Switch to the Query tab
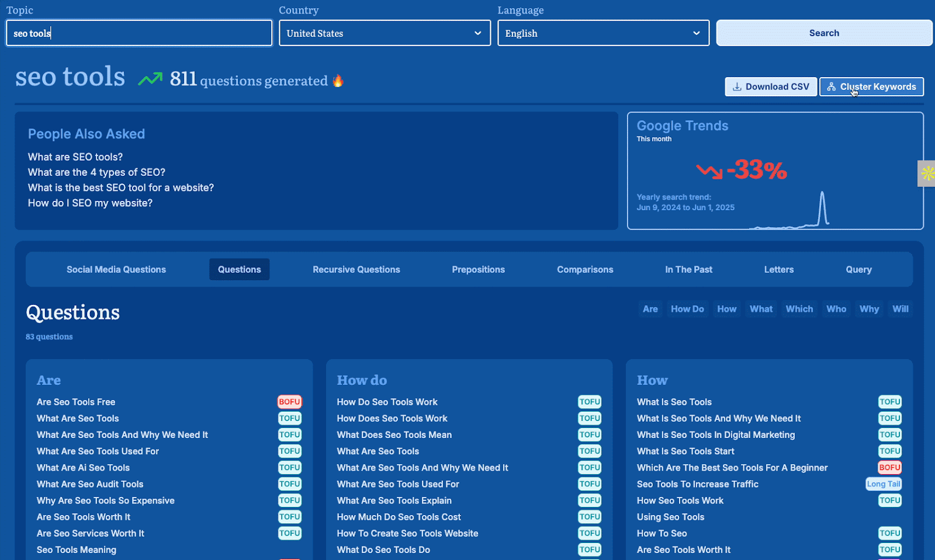The width and height of the screenshot is (935, 560). (x=858, y=269)
